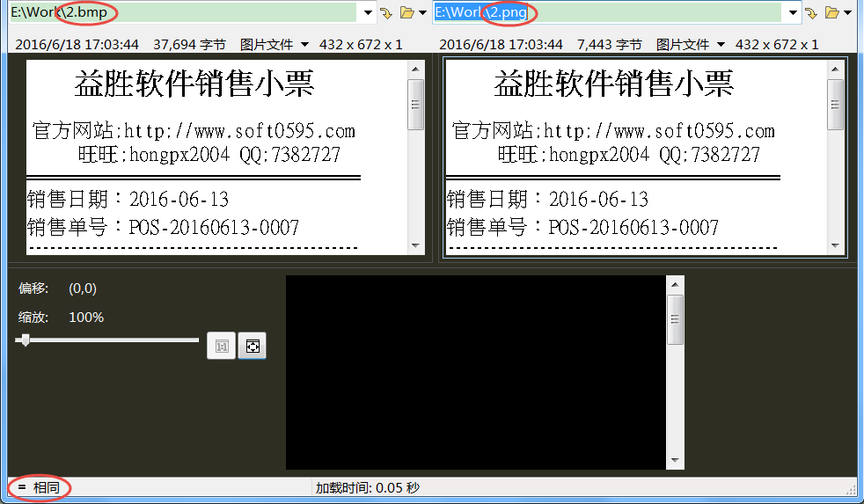Image resolution: width=864 pixels, height=504 pixels.
Task: Click left image pane scrollbar thumb
Action: click(416, 105)
